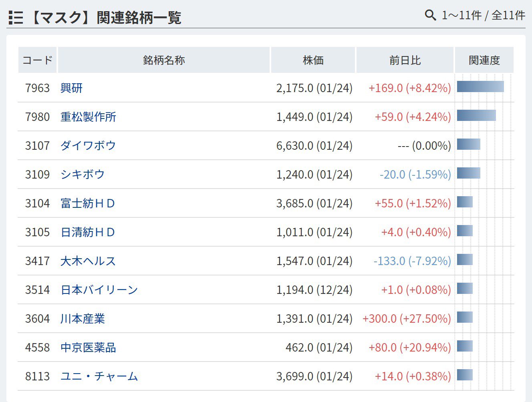Click the relevance bar for ユニ・チャーム
The width and height of the screenshot is (532, 402).
465,375
